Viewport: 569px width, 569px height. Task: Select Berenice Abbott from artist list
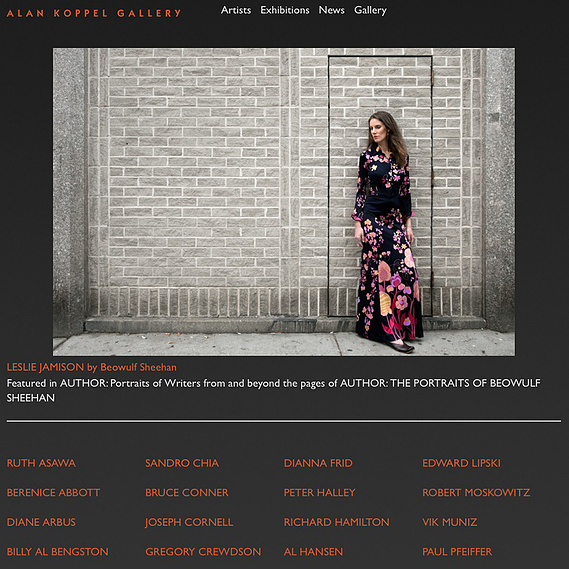pos(53,492)
